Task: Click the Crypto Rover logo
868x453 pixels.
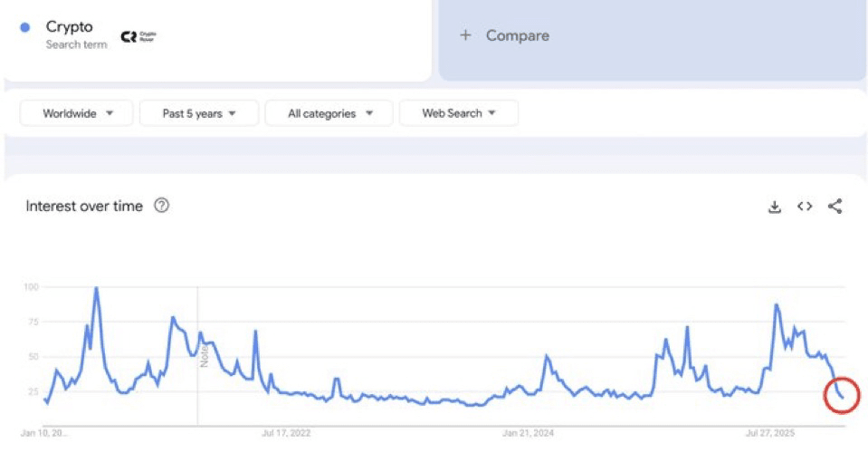Action: pyautogui.click(x=139, y=36)
